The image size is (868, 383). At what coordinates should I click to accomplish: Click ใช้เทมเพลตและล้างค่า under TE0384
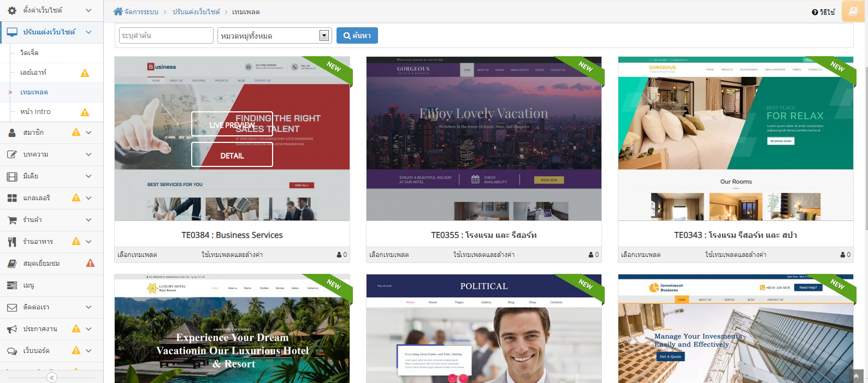pyautogui.click(x=232, y=255)
